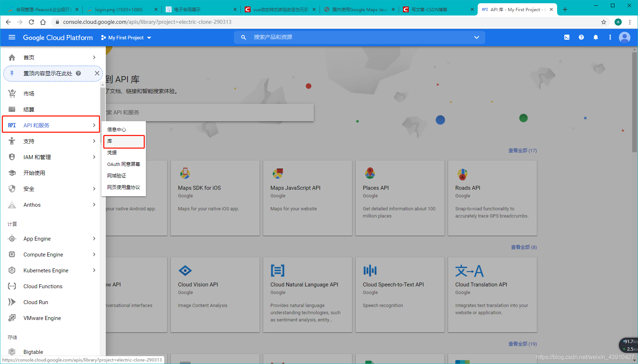The width and height of the screenshot is (638, 364).
Task: Open the Cloud Translation API card
Action: (x=492, y=295)
